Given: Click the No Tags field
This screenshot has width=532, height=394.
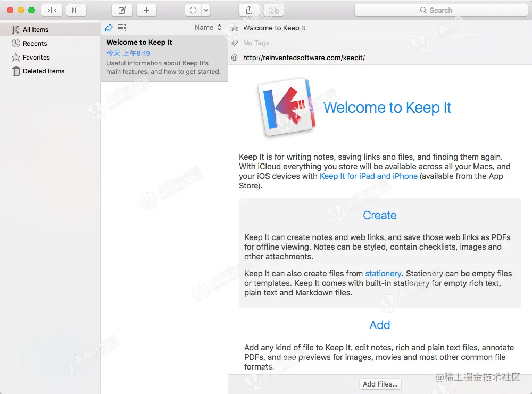Looking at the screenshot, I should click(256, 43).
